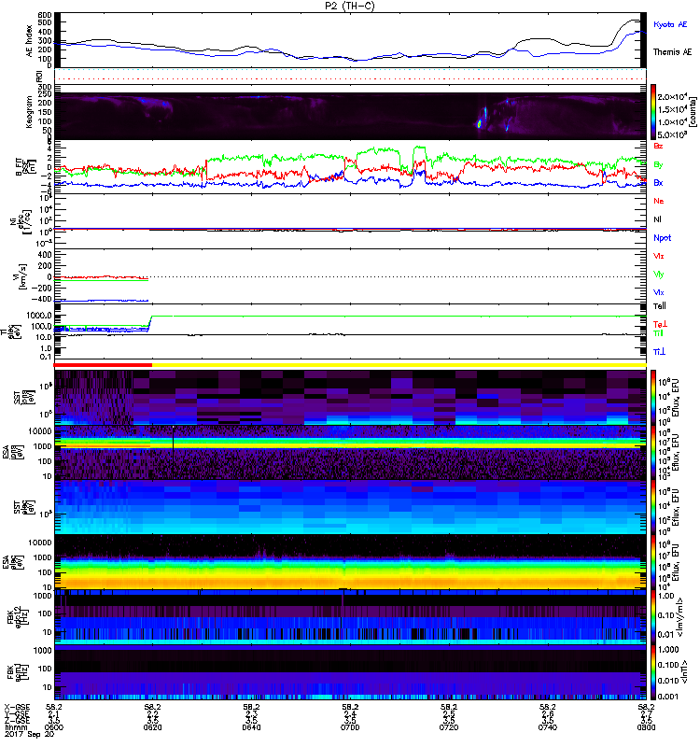Click the bright auroral spot in the keogram
The width and height of the screenshot is (700, 747).
(x=480, y=123)
